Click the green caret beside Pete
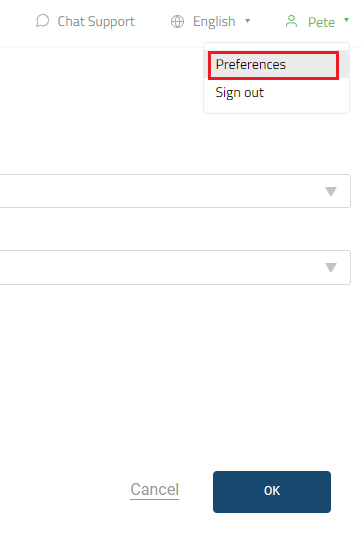The width and height of the screenshot is (363, 540). pos(346,20)
